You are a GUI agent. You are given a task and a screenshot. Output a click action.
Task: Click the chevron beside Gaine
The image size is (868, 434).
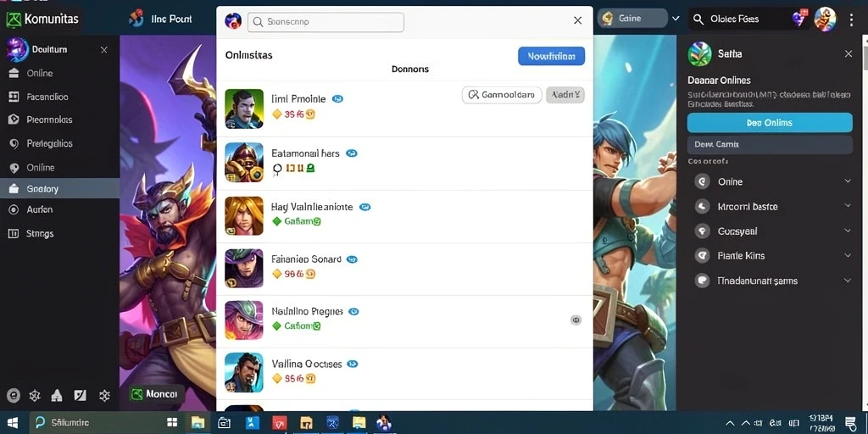click(676, 19)
